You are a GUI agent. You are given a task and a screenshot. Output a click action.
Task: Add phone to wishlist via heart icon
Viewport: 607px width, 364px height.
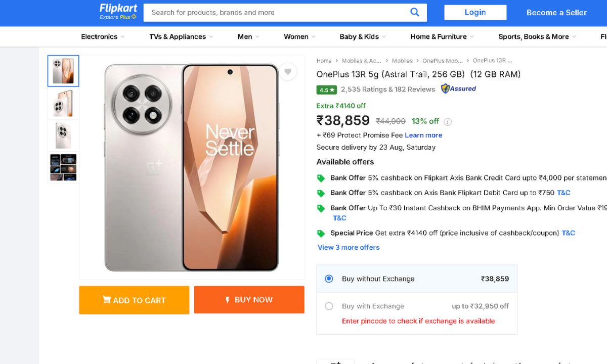(288, 72)
